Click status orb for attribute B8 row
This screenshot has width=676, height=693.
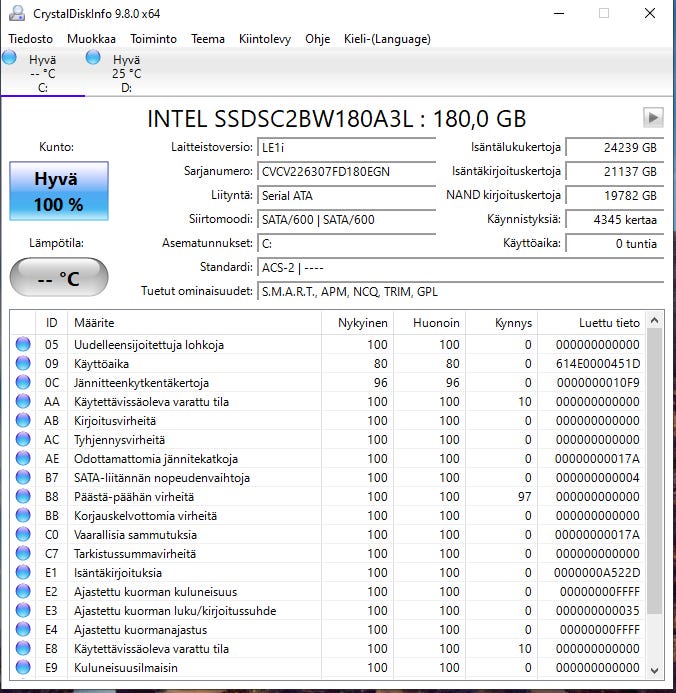coord(23,496)
